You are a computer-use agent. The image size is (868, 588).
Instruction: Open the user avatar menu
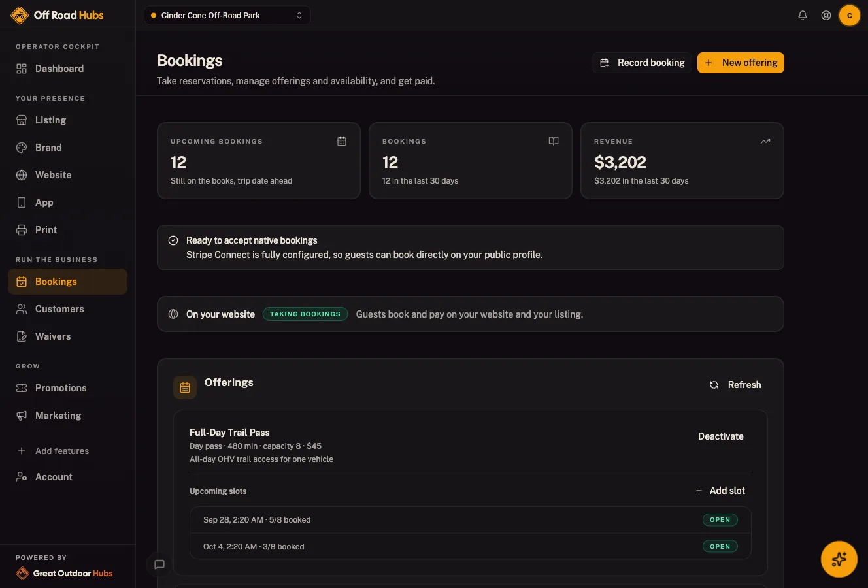tap(850, 15)
